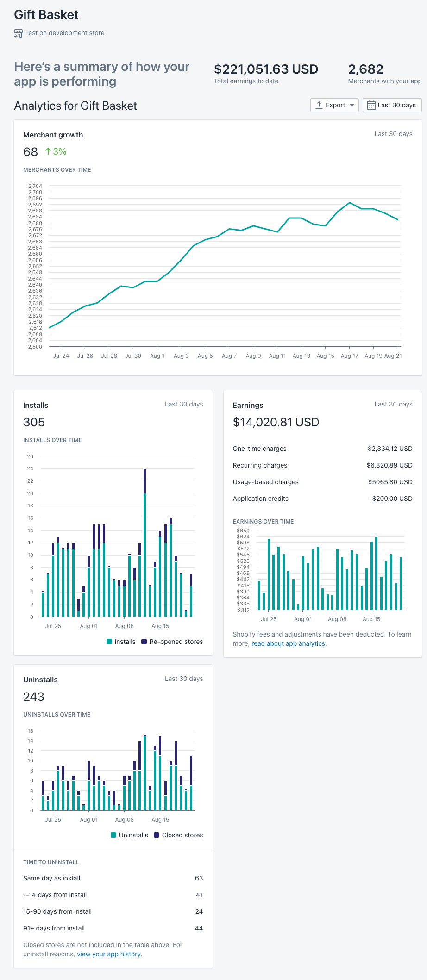Click the 15-90 days from install row
This screenshot has height=980, width=427.
pyautogui.click(x=113, y=911)
